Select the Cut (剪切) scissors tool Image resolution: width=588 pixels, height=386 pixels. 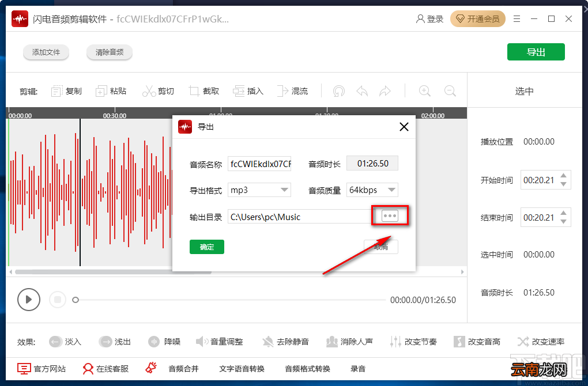(x=158, y=91)
